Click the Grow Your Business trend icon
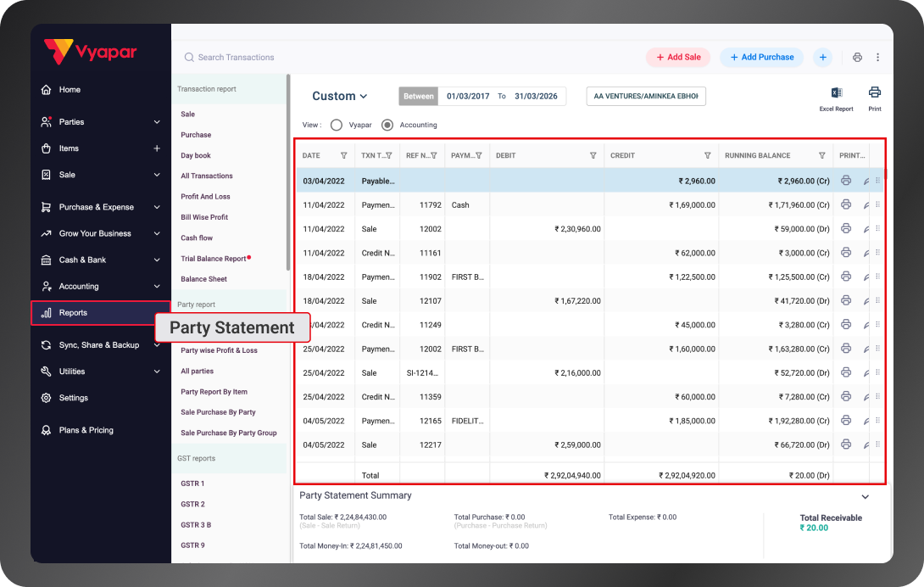The height and width of the screenshot is (587, 924). [x=46, y=233]
